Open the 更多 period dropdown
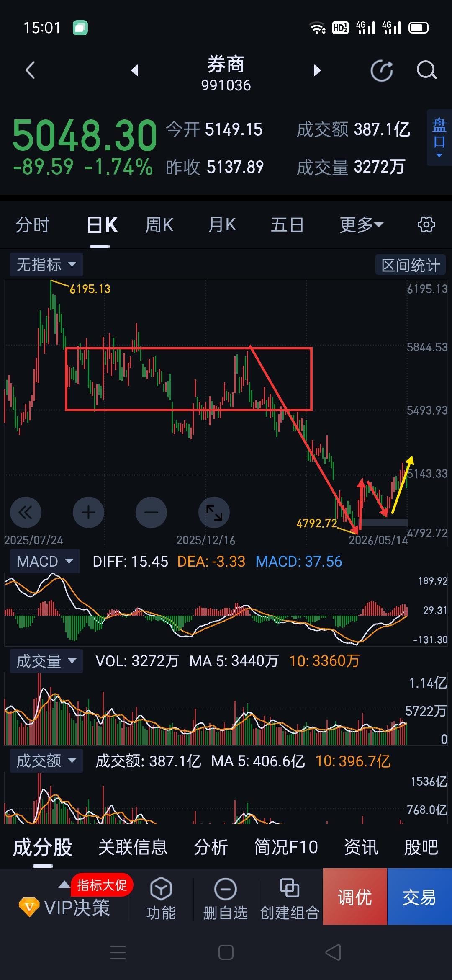Viewport: 452px width, 980px height. tap(362, 225)
